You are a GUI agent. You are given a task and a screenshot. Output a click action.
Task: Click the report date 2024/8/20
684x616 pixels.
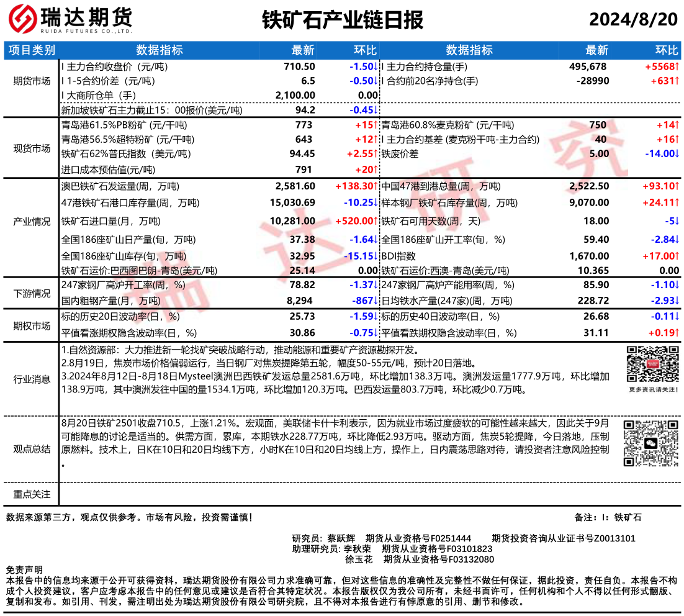(633, 20)
